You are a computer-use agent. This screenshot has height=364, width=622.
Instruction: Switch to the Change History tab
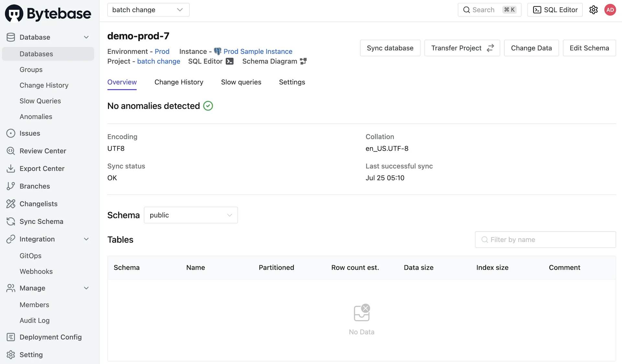(x=179, y=82)
